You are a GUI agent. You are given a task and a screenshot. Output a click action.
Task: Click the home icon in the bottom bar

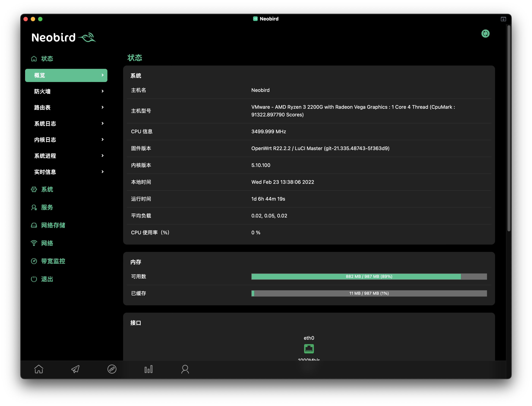[x=39, y=369]
